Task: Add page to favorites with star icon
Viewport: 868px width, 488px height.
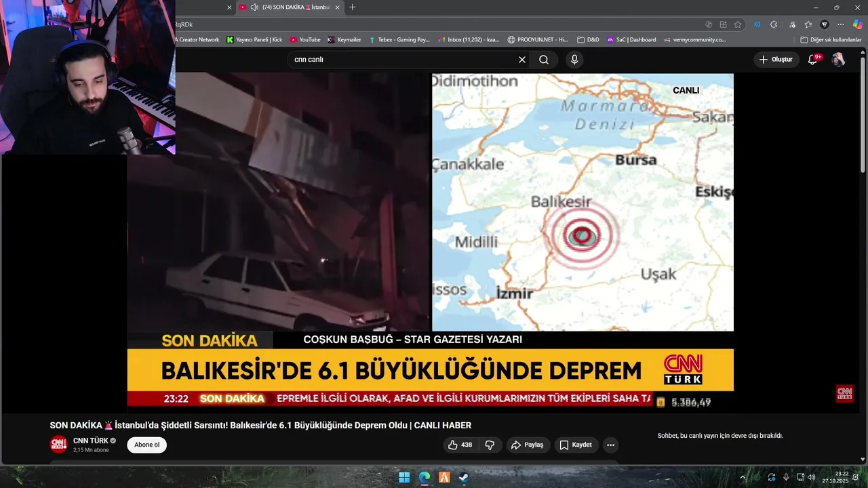Action: [738, 24]
